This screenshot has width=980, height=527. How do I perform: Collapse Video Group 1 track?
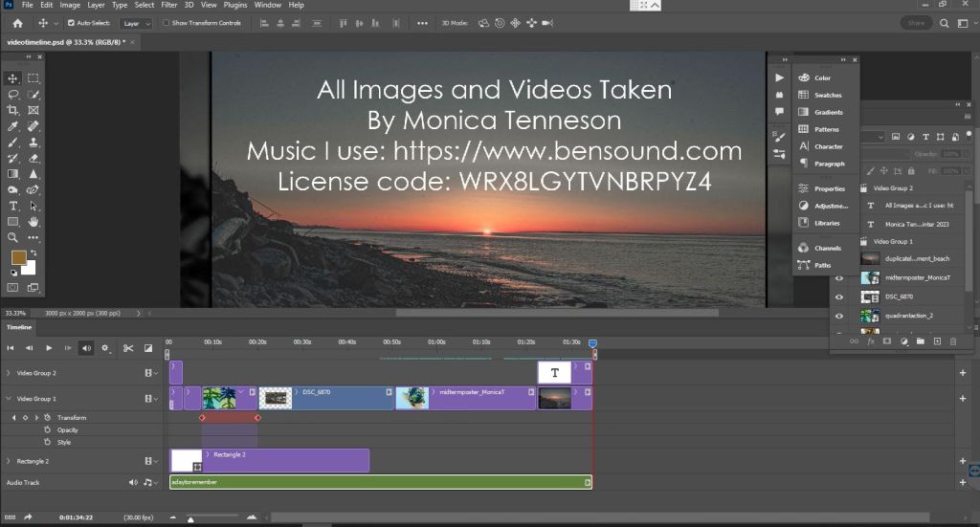(x=9, y=398)
